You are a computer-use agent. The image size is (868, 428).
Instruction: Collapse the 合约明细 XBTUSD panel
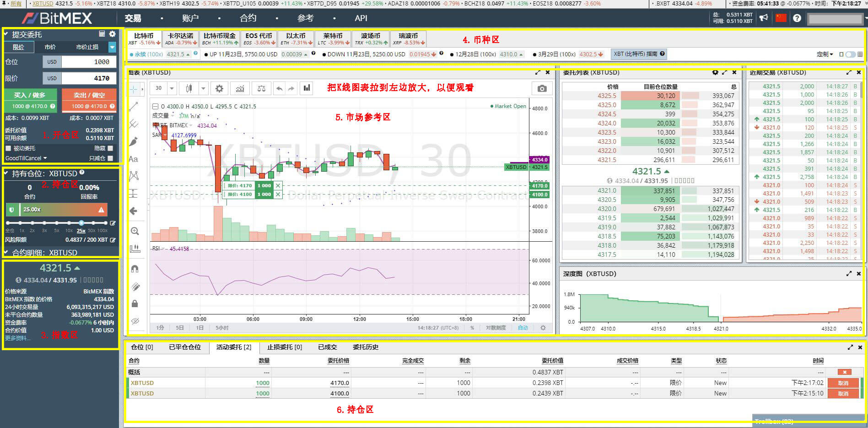coord(6,253)
